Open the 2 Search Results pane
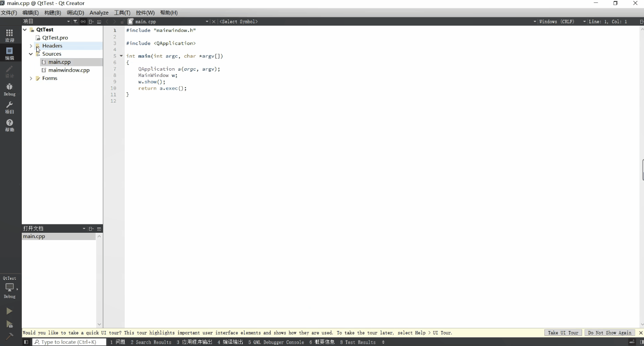The width and height of the screenshot is (644, 346). 151,342
